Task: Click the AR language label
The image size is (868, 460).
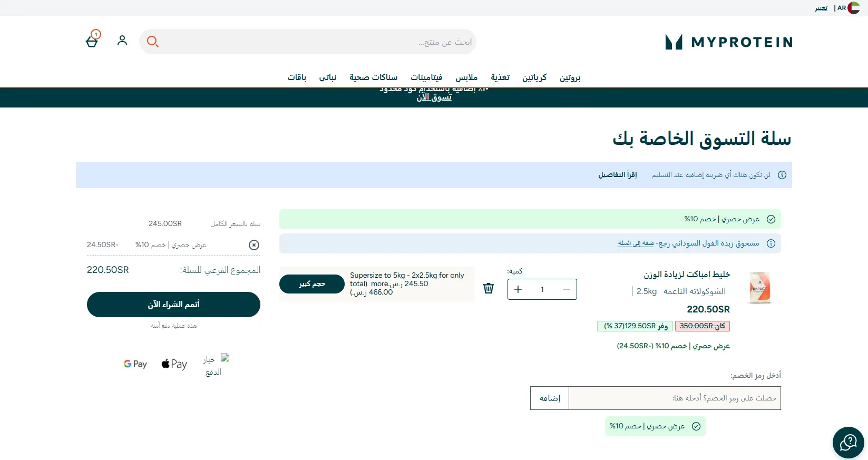Action: 842,8
